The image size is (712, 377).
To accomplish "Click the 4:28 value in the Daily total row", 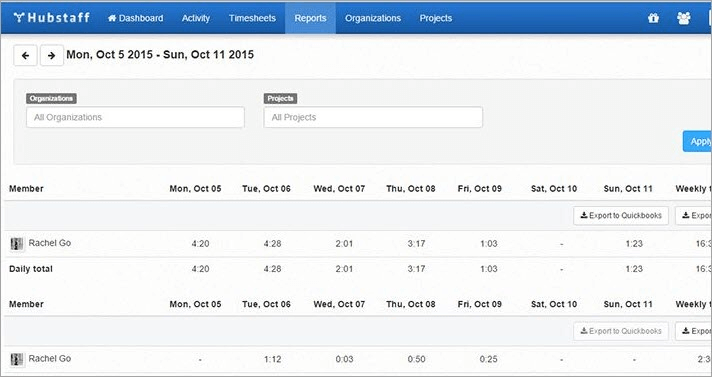I will [272, 269].
